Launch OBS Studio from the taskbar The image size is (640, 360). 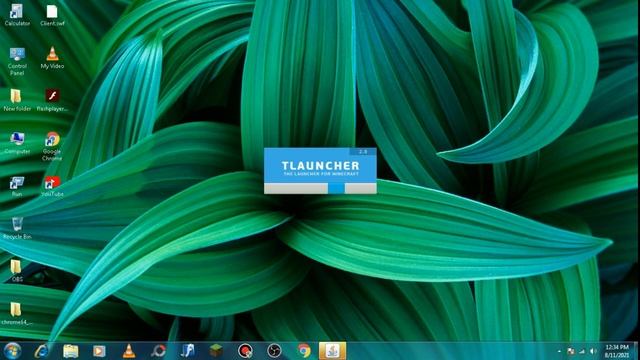click(x=274, y=351)
